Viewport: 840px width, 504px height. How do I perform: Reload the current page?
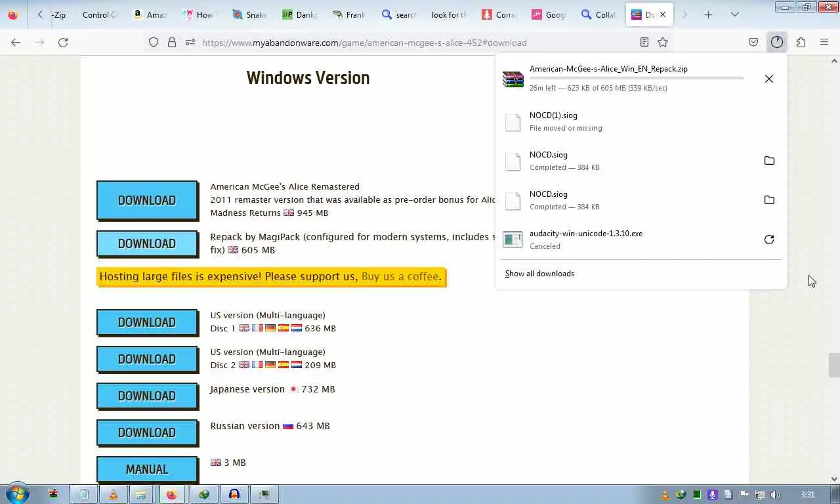coord(63,42)
